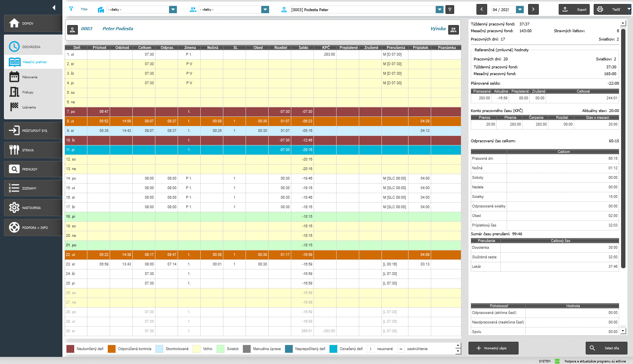The width and height of the screenshot is (633, 364).
Task: Expand the group dropdown arrow
Action: click(265, 10)
